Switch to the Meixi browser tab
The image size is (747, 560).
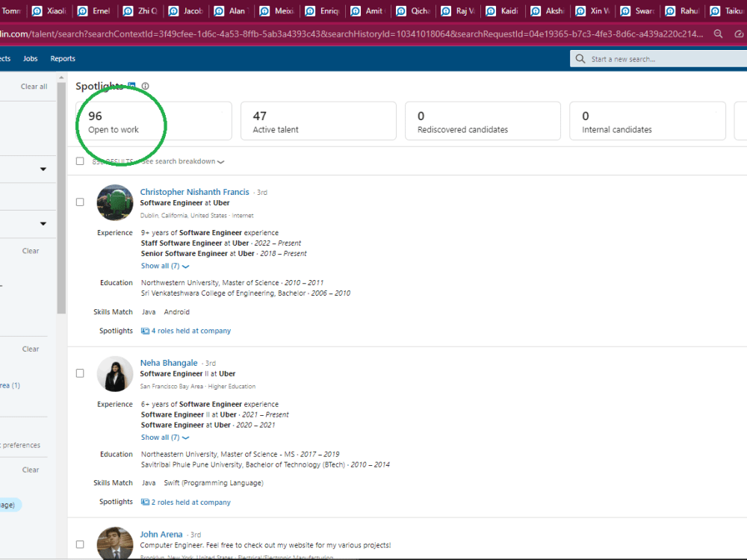pyautogui.click(x=277, y=10)
